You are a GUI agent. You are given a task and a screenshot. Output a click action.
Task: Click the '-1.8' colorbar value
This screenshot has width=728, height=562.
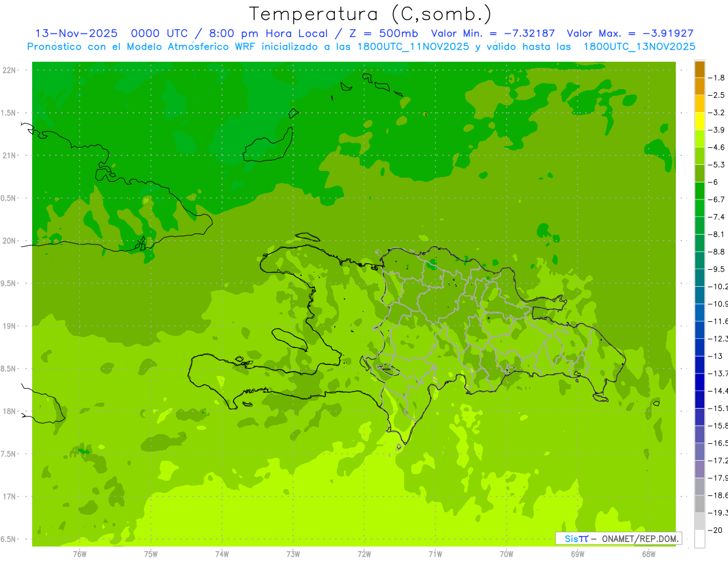pos(717,78)
